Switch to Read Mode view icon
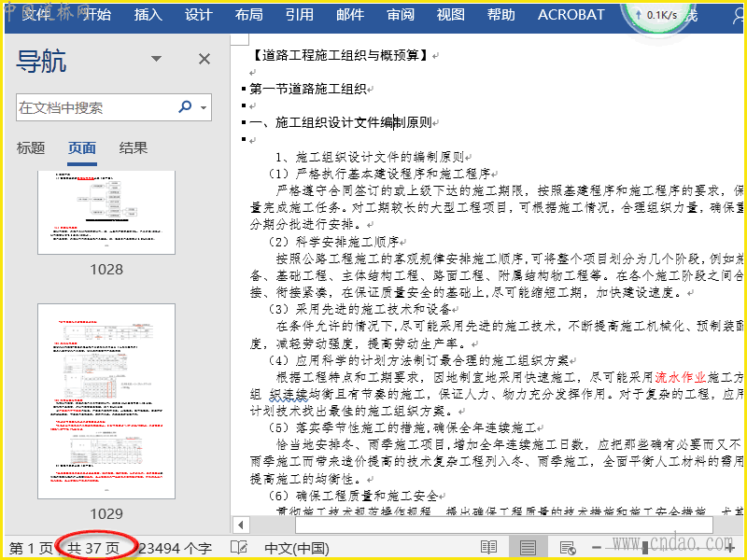The height and width of the screenshot is (560, 747). pos(488,547)
